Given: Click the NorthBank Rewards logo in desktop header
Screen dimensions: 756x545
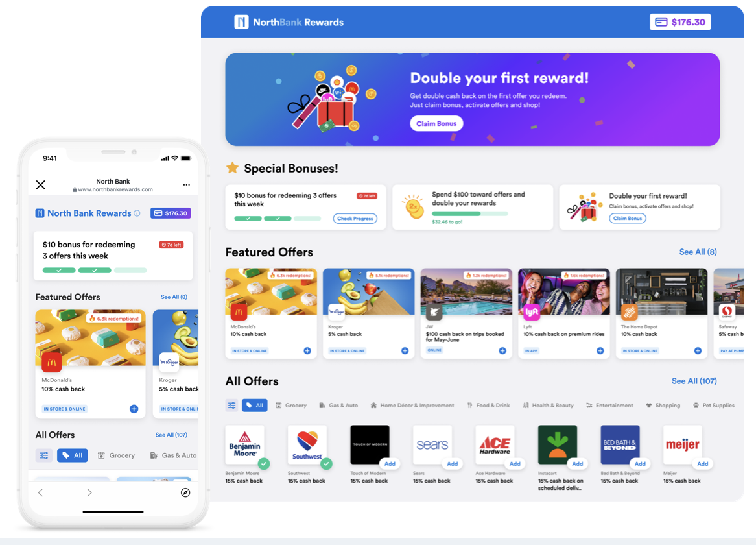Looking at the screenshot, I should click(289, 22).
